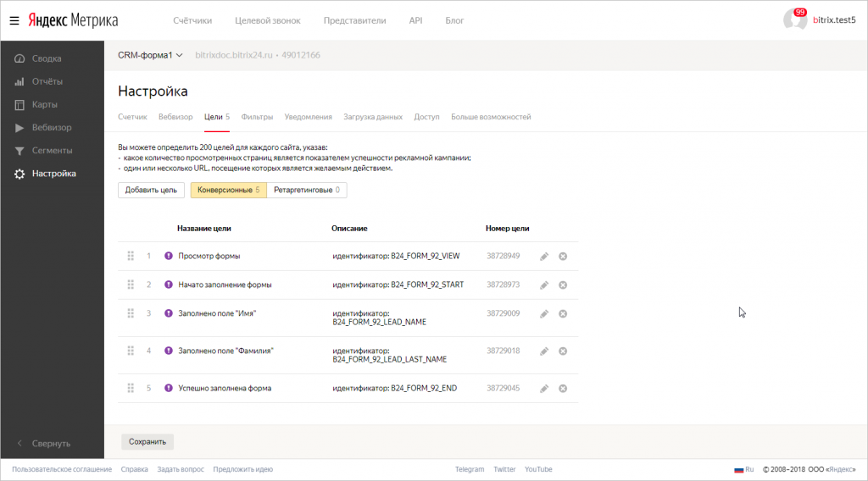Open the Сводка dashboard icon in sidebar
The height and width of the screenshot is (481, 868).
19,58
